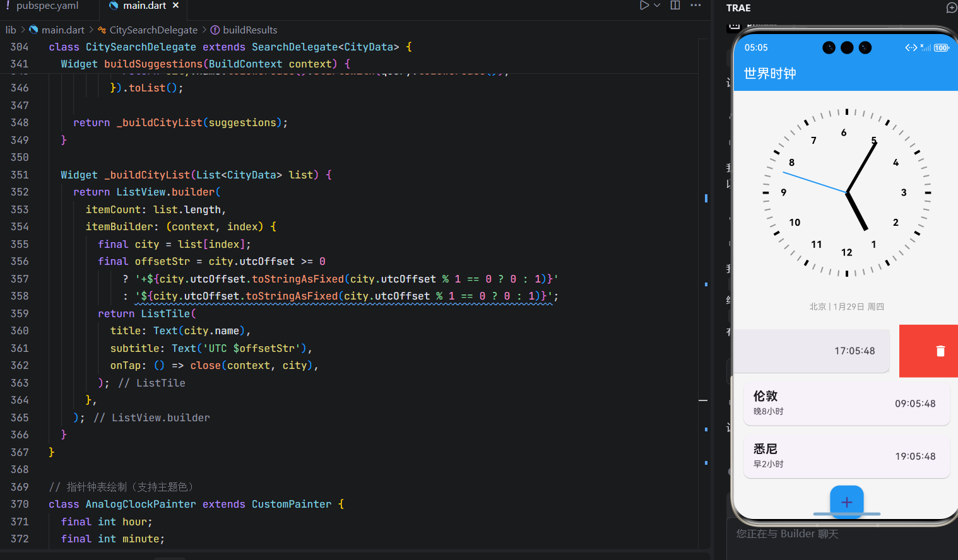Run the Dart file with play icon

[644, 5]
